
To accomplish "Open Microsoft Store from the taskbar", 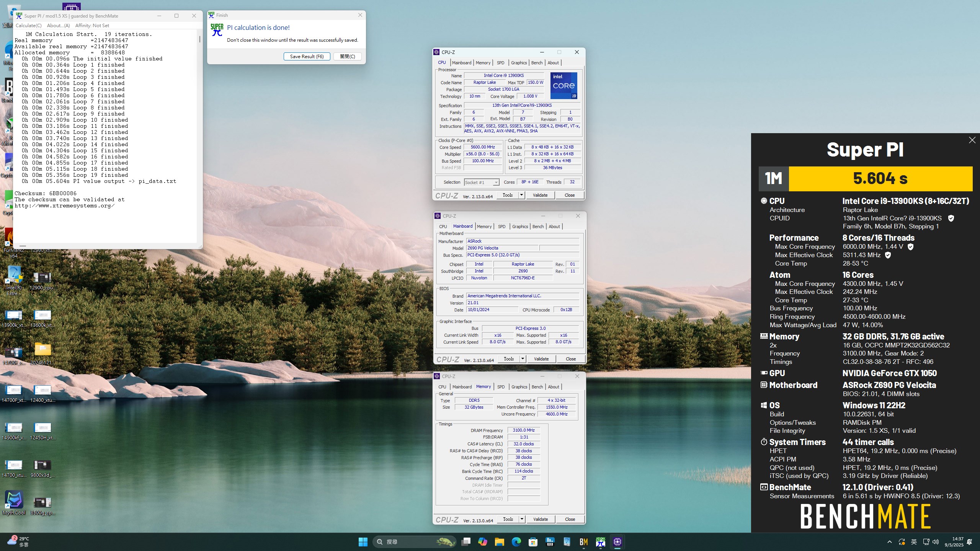I will [533, 542].
